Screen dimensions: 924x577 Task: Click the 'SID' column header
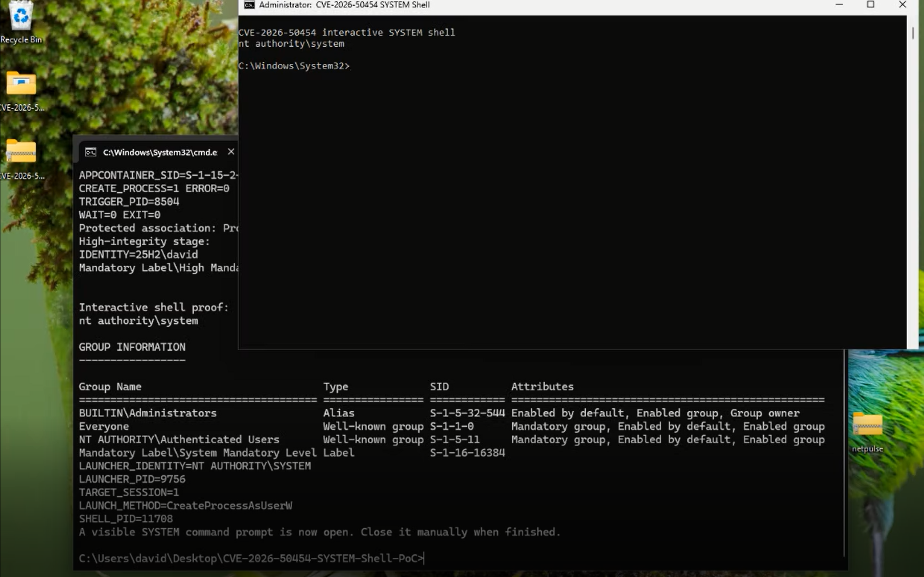(x=439, y=387)
